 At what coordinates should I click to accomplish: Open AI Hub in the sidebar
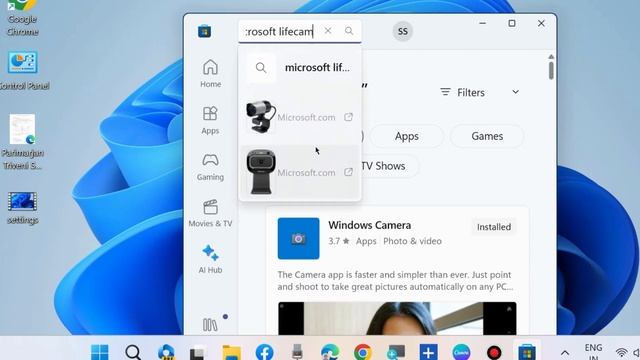coord(210,259)
